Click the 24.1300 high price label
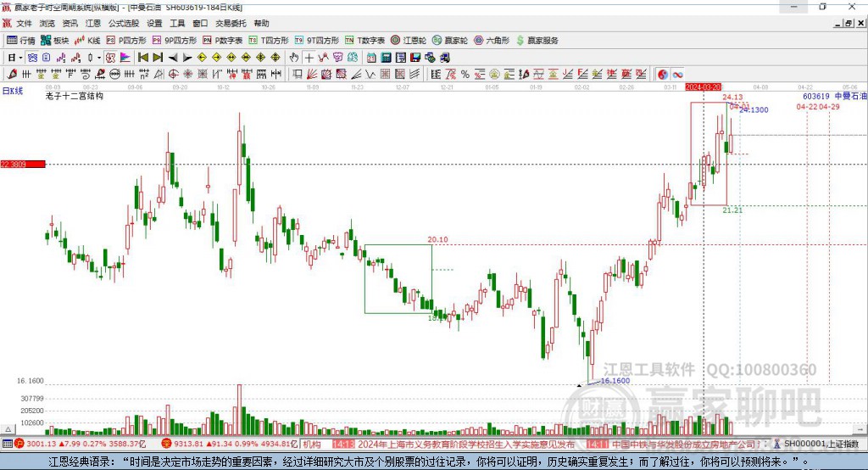 754,109
